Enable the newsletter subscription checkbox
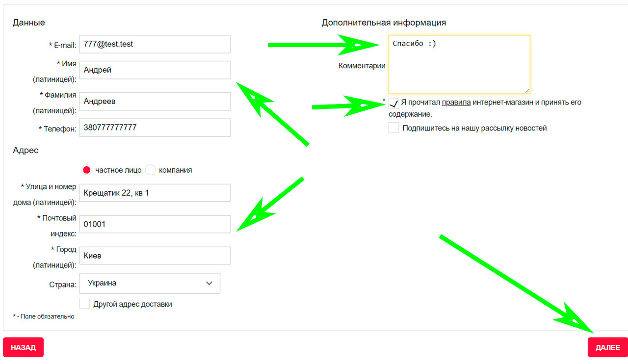 click(x=393, y=128)
